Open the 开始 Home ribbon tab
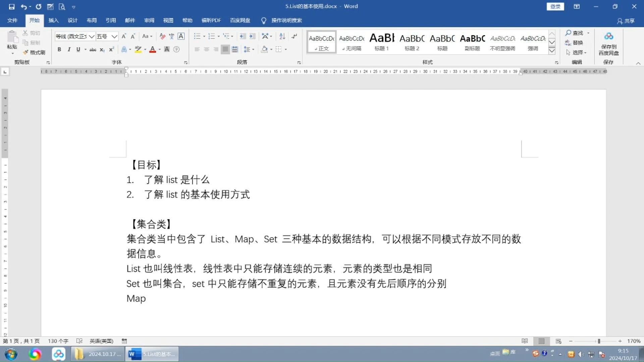The image size is (644, 362). point(34,20)
